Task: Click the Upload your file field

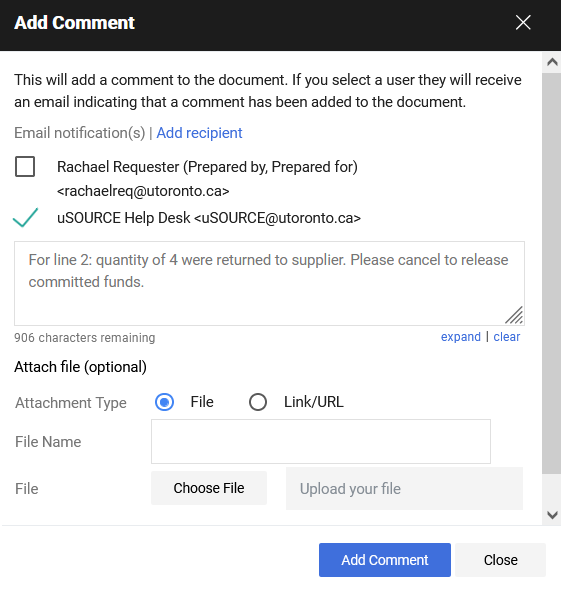Action: click(x=404, y=488)
